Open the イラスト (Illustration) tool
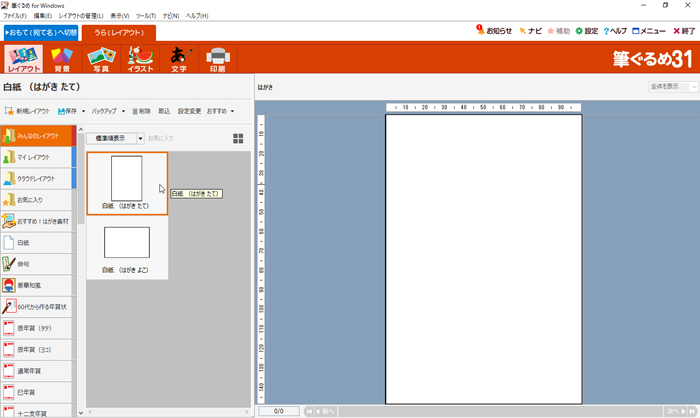The width and height of the screenshot is (700, 418). click(139, 60)
